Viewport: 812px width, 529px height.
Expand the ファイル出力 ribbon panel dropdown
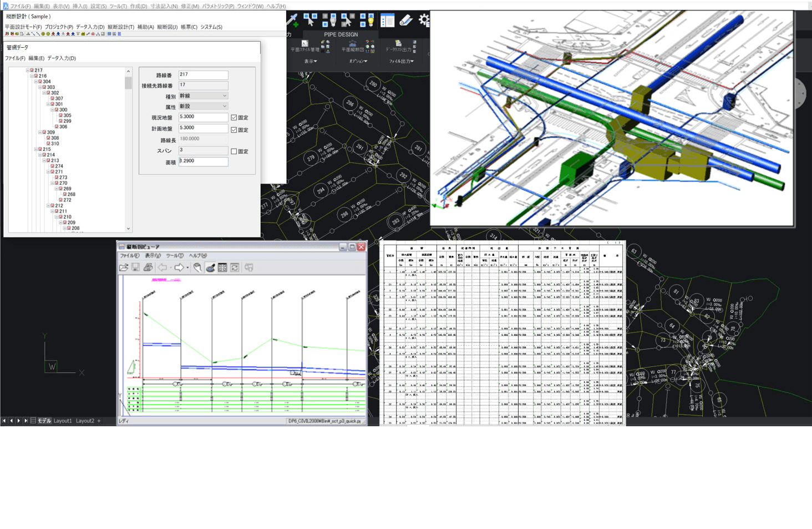pos(401,61)
